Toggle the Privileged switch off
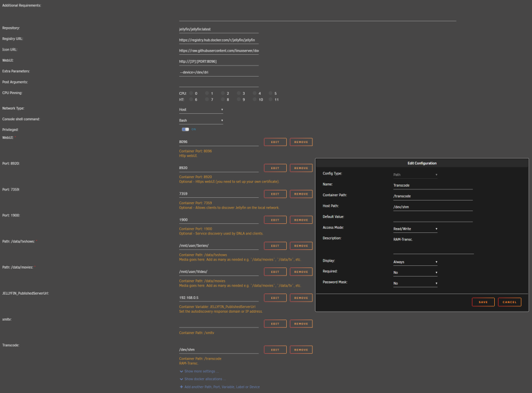 click(185, 129)
